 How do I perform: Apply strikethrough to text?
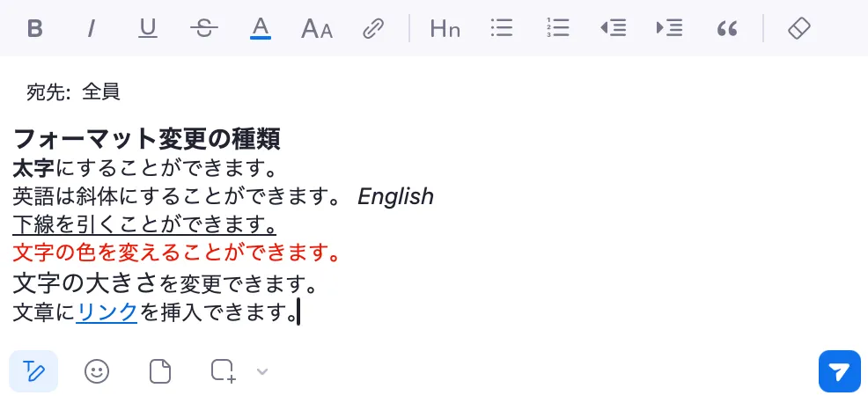[x=203, y=28]
